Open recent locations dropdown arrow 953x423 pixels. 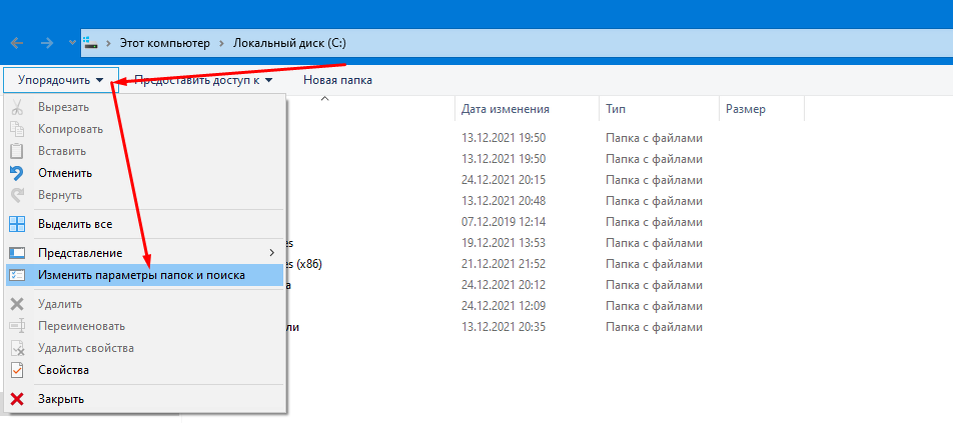point(72,43)
